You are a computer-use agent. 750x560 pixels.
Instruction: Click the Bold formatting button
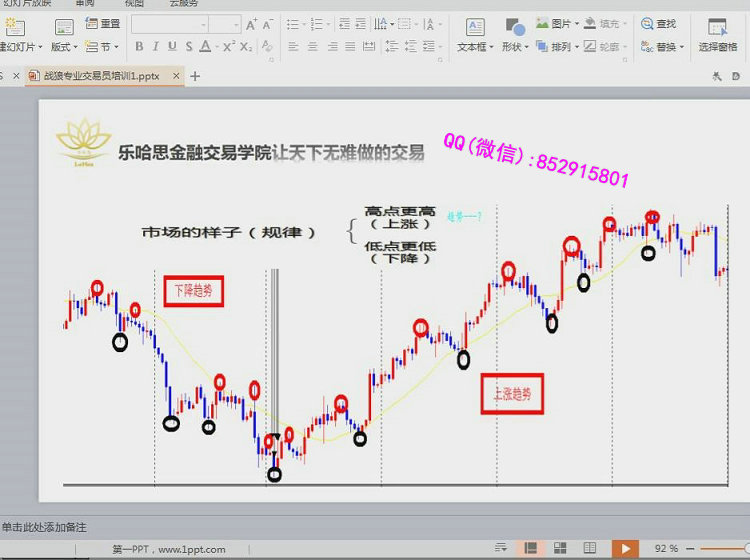coord(139,46)
